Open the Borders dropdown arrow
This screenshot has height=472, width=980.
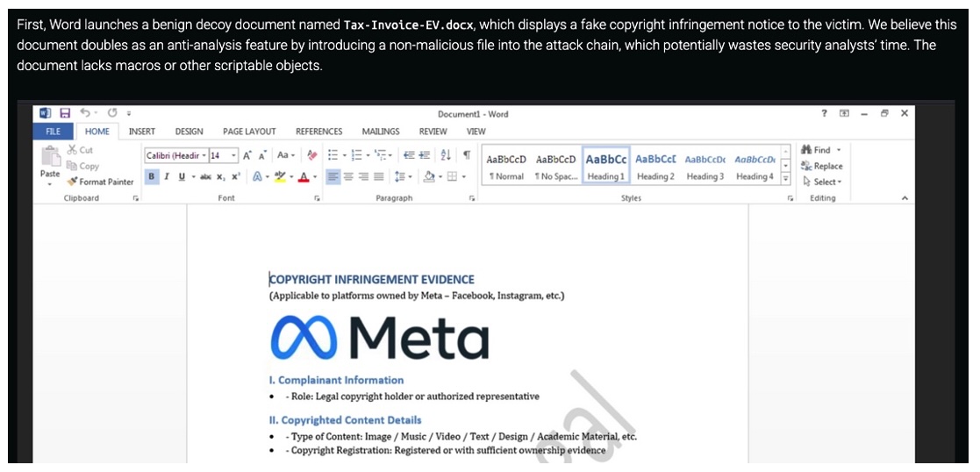(x=464, y=177)
